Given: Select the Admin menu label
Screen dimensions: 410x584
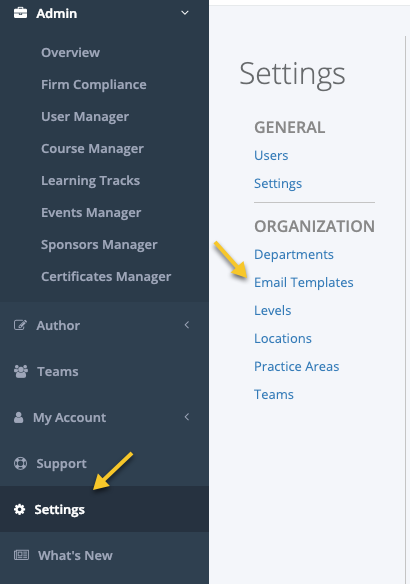Looking at the screenshot, I should [x=57, y=13].
